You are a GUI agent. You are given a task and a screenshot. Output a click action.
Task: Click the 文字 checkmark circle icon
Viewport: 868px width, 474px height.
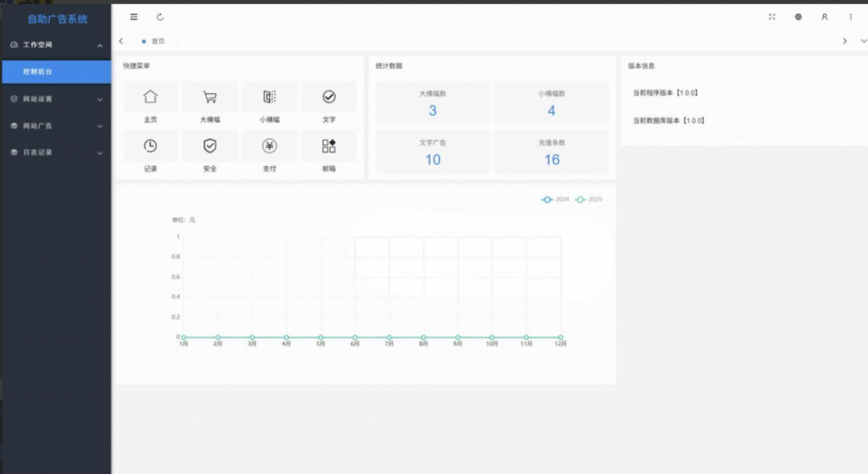click(x=329, y=98)
